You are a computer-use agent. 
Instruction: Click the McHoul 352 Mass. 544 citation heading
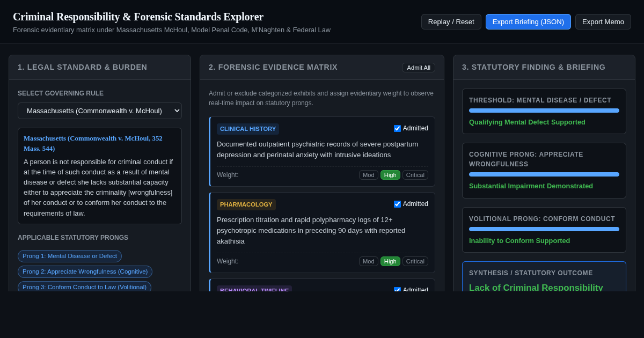[93, 143]
